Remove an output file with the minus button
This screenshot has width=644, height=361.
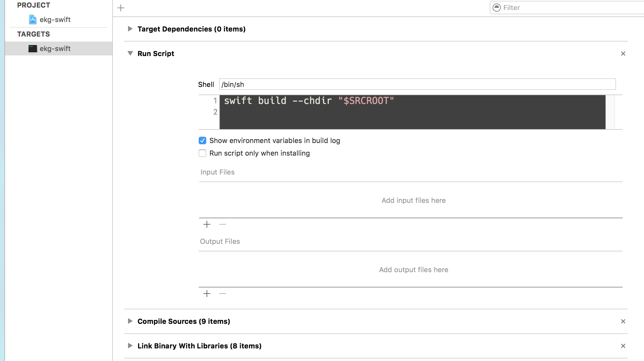[x=223, y=294]
